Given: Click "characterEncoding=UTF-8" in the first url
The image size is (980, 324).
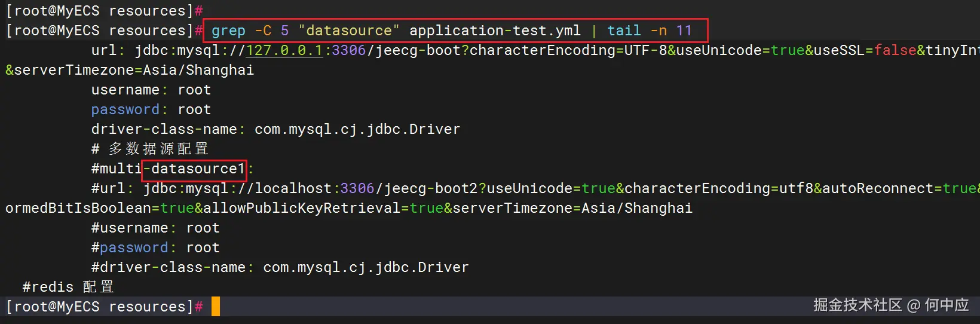Looking at the screenshot, I should coord(568,50).
